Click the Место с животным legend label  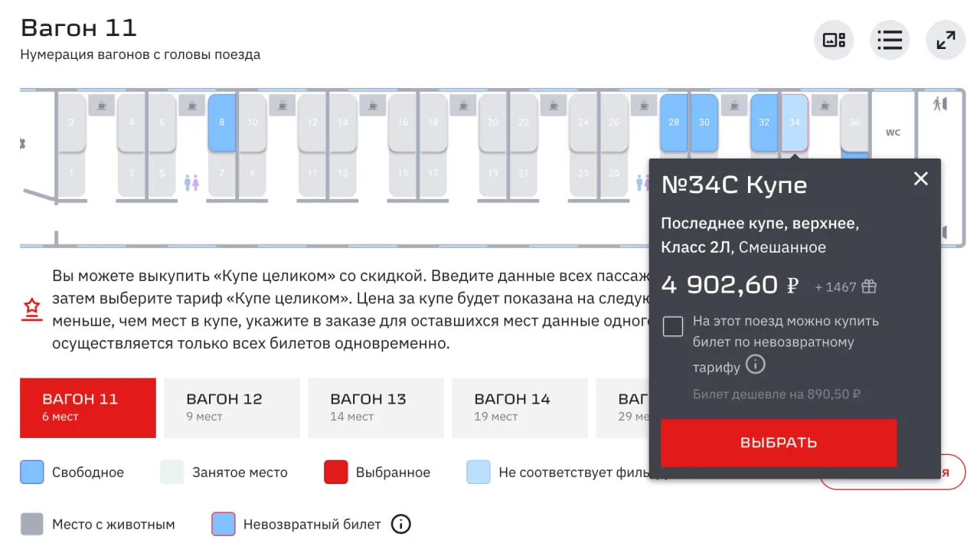pos(113,525)
